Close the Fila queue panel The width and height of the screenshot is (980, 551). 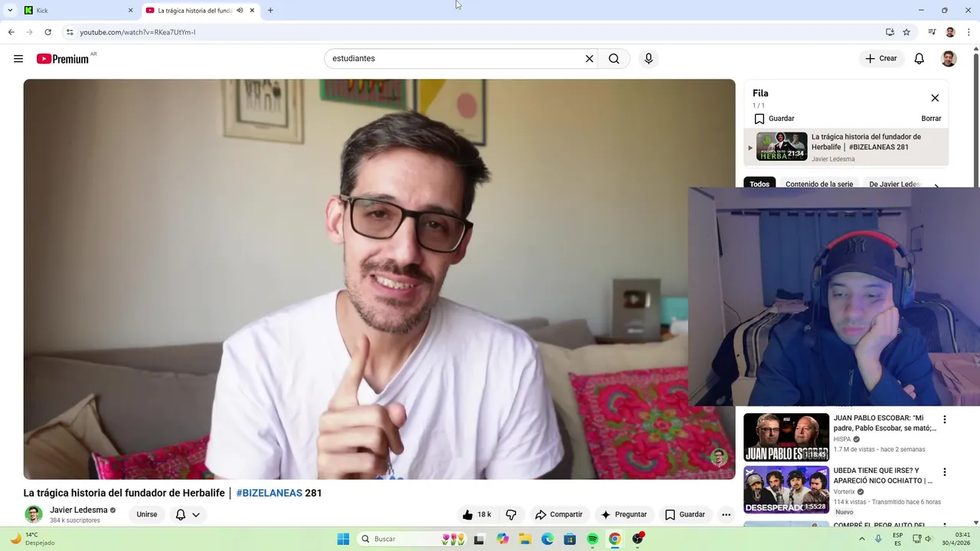[935, 98]
